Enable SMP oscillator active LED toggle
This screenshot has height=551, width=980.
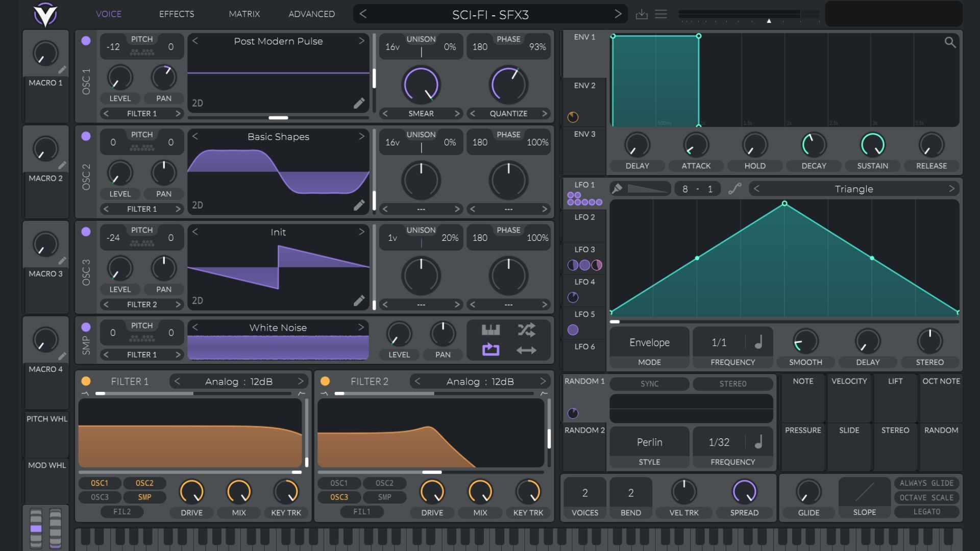tap(85, 327)
